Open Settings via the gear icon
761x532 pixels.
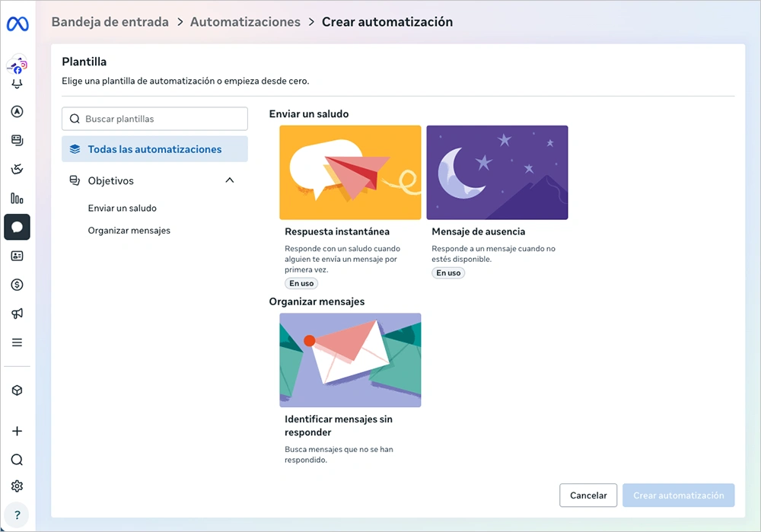(17, 486)
